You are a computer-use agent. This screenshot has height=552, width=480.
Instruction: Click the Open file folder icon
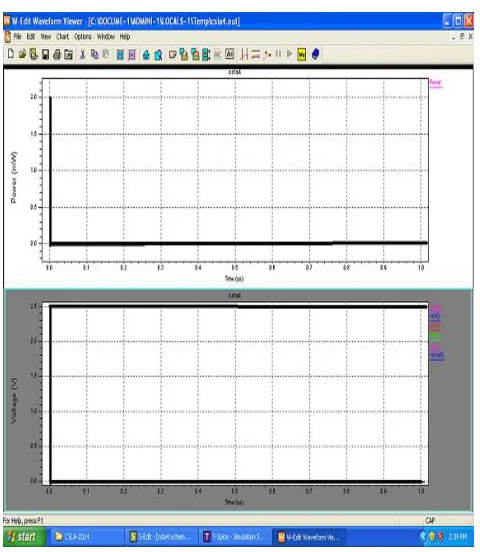pyautogui.click(x=22, y=54)
